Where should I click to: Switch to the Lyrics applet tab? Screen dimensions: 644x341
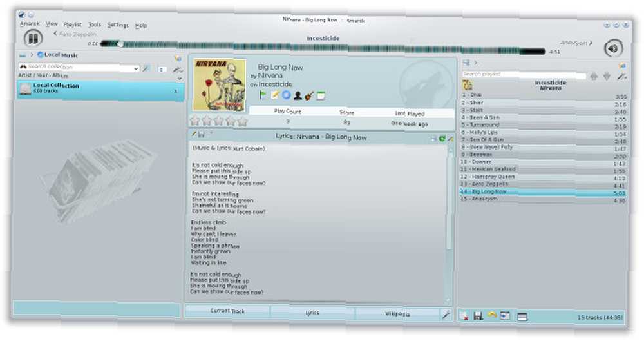[312, 313]
